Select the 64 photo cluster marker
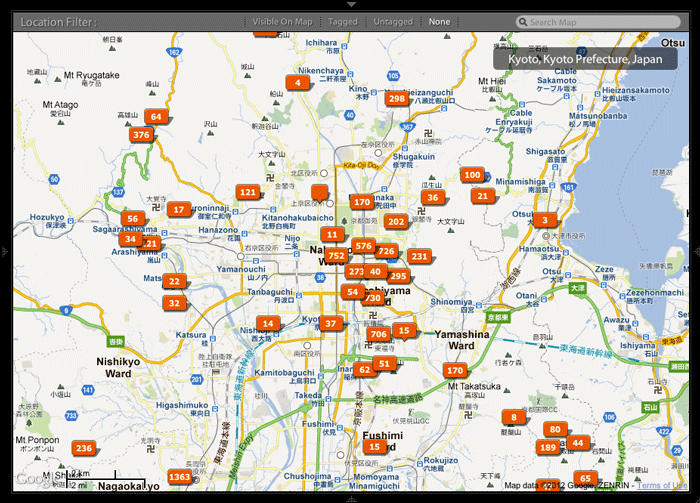The image size is (700, 503). click(156, 116)
